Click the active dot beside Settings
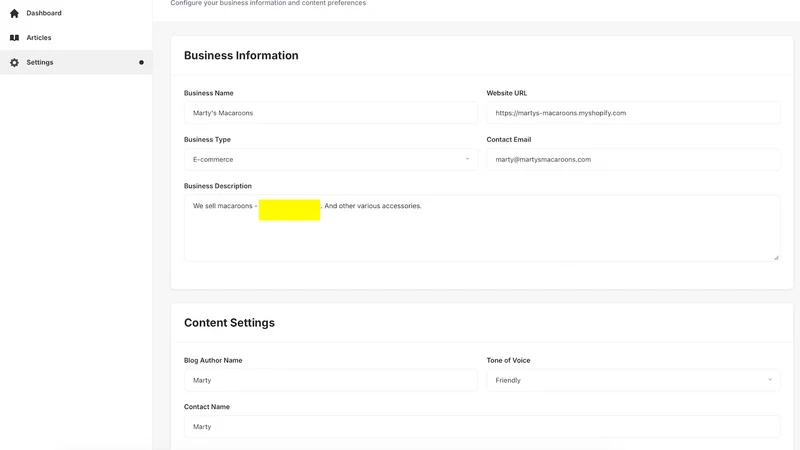 point(141,62)
